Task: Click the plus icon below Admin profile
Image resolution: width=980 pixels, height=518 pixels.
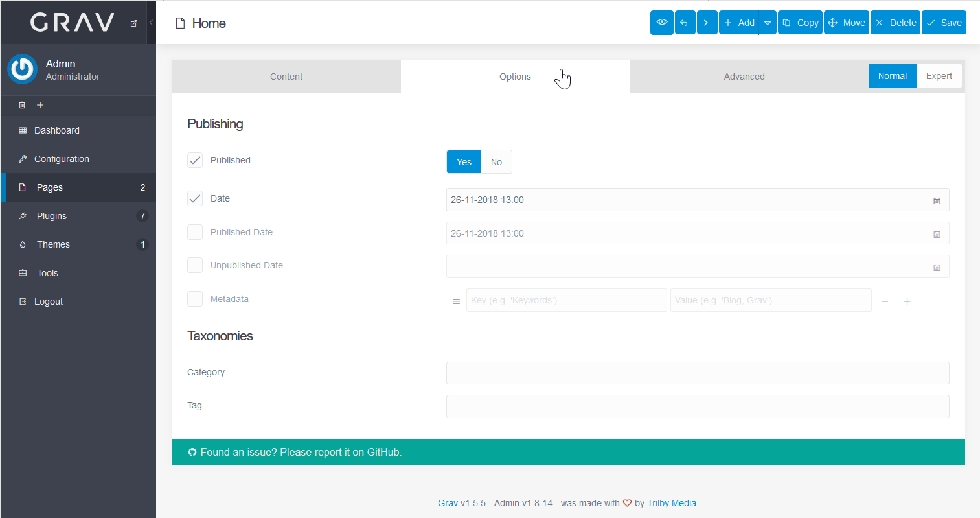Action: 40,105
